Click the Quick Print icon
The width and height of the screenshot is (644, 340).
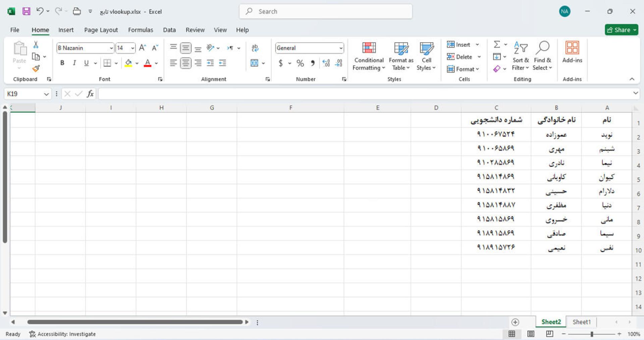pos(77,11)
